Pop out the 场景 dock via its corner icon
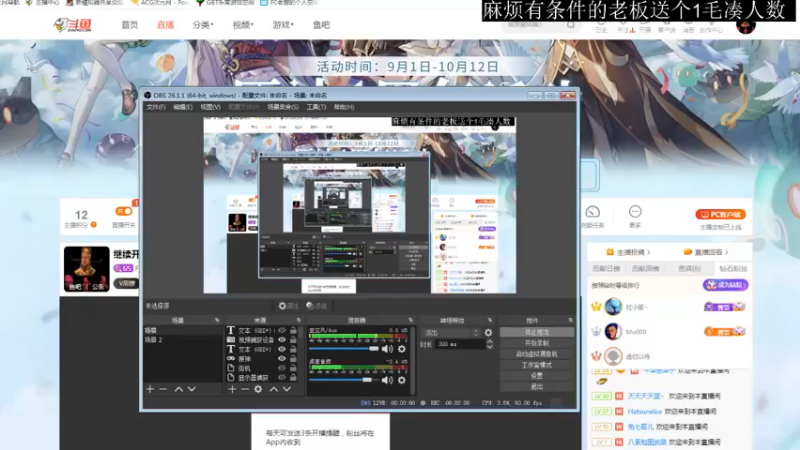Viewport: 800px width, 450px height. (x=217, y=320)
